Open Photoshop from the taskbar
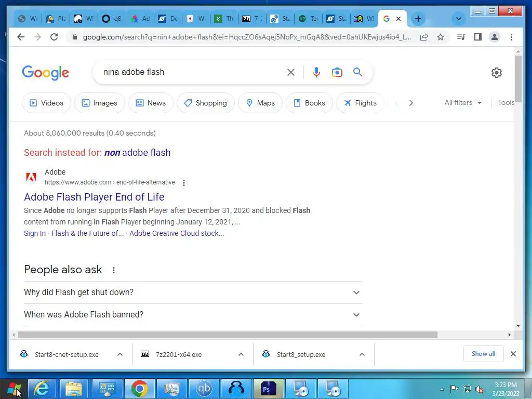 tap(268, 389)
